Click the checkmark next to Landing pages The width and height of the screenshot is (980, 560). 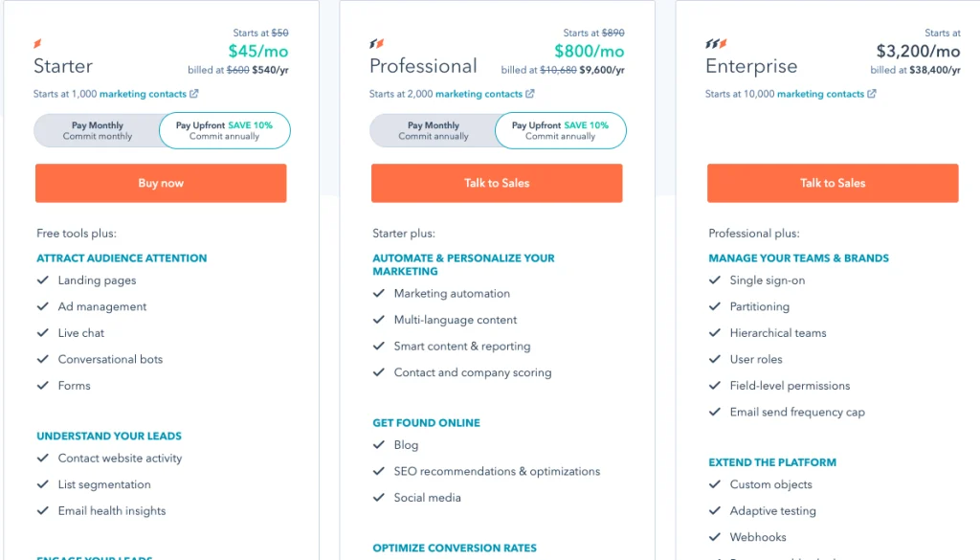point(42,280)
